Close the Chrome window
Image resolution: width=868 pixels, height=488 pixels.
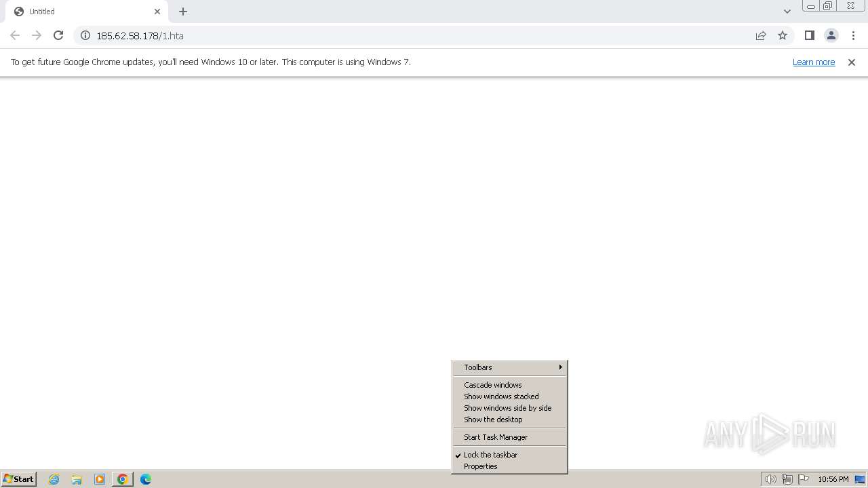[x=850, y=6]
